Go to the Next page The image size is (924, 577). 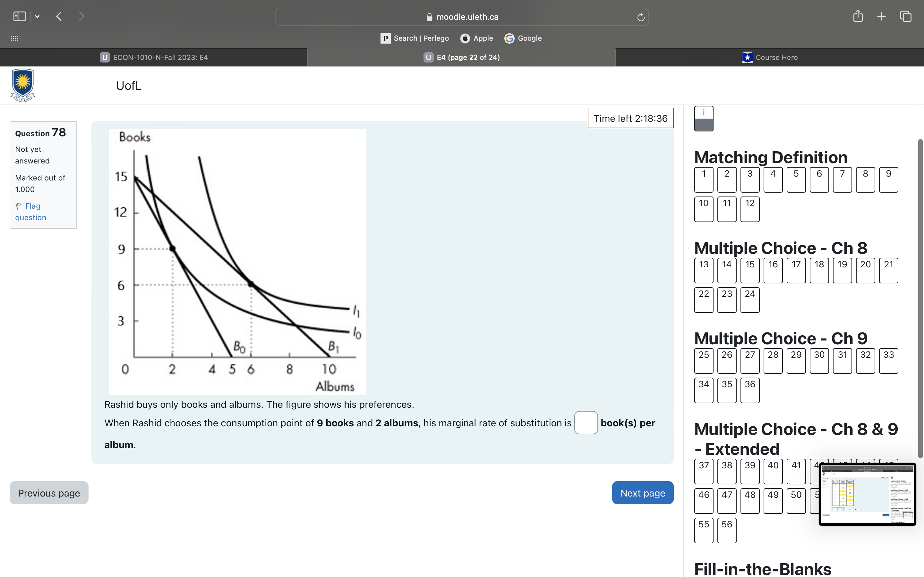(642, 493)
